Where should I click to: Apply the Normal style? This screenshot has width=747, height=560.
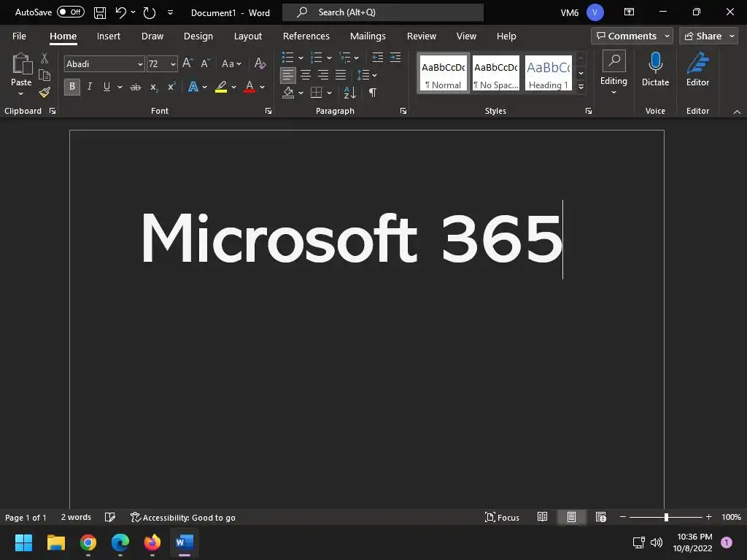(444, 73)
